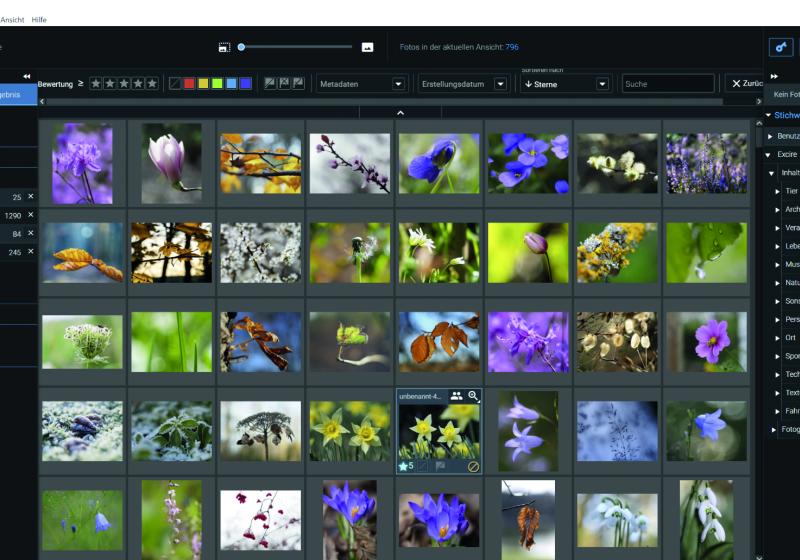Screen dimensions: 800x560
Task: Open the Ansicht menu
Action: (12, 20)
